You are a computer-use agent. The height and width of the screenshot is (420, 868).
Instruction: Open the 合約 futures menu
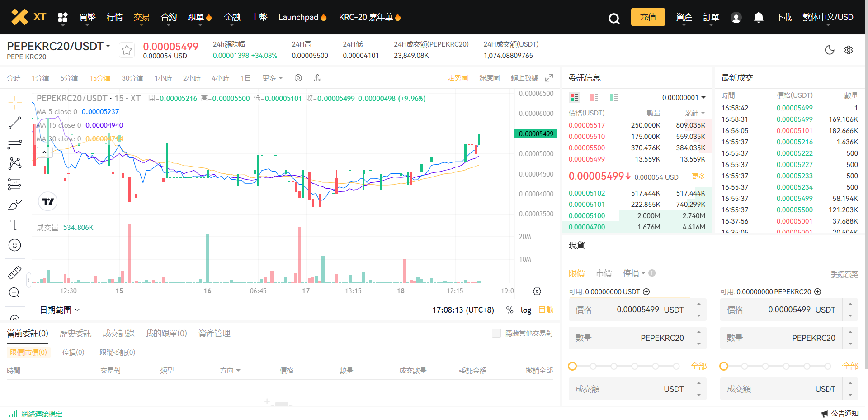(x=169, y=17)
